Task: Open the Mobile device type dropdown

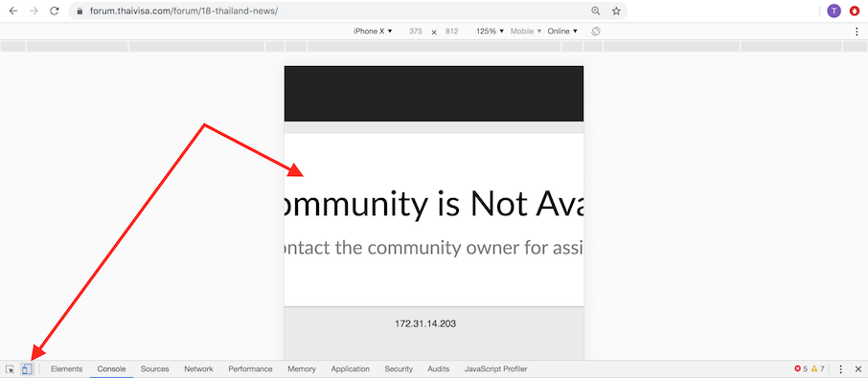Action: [x=526, y=32]
